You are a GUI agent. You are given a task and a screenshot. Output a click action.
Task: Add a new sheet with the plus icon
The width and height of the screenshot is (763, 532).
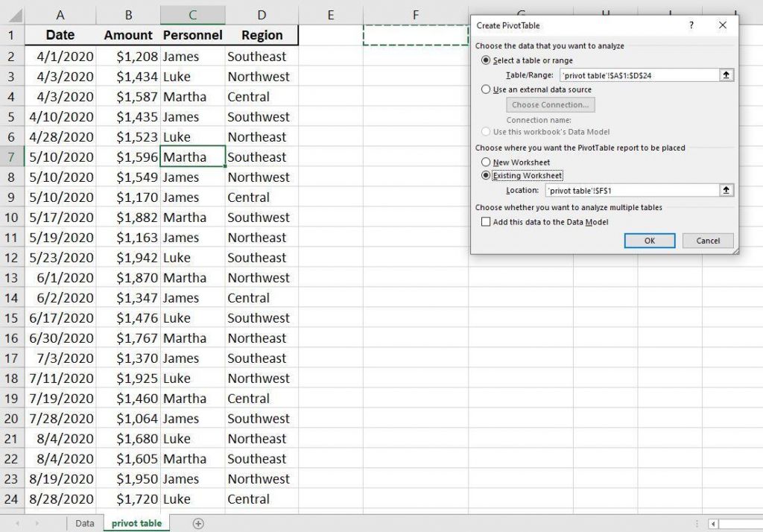(198, 524)
